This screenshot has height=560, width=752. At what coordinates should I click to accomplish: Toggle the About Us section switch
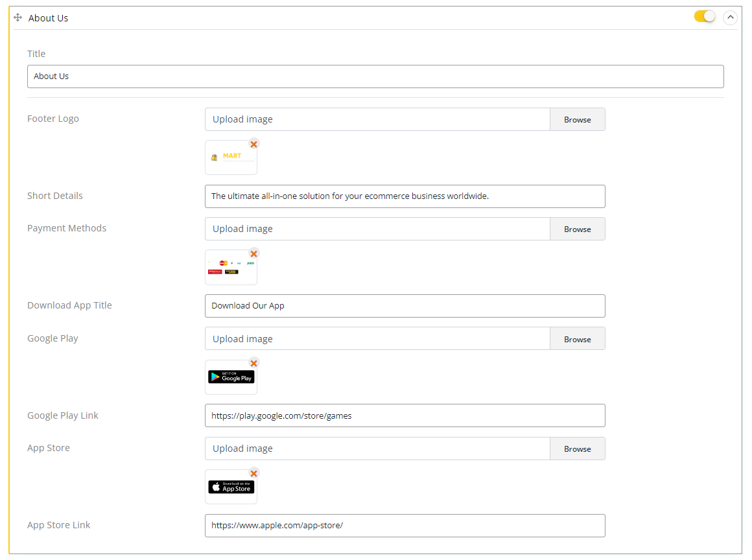[704, 17]
